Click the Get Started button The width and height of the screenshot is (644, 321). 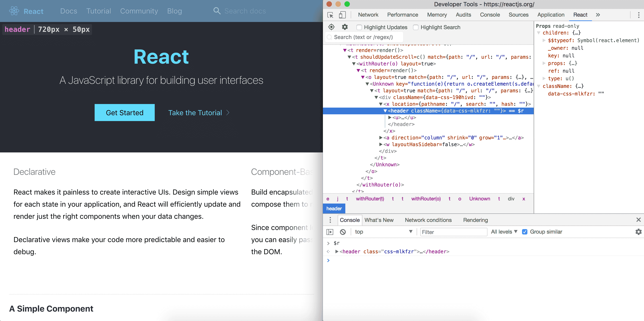pos(124,113)
